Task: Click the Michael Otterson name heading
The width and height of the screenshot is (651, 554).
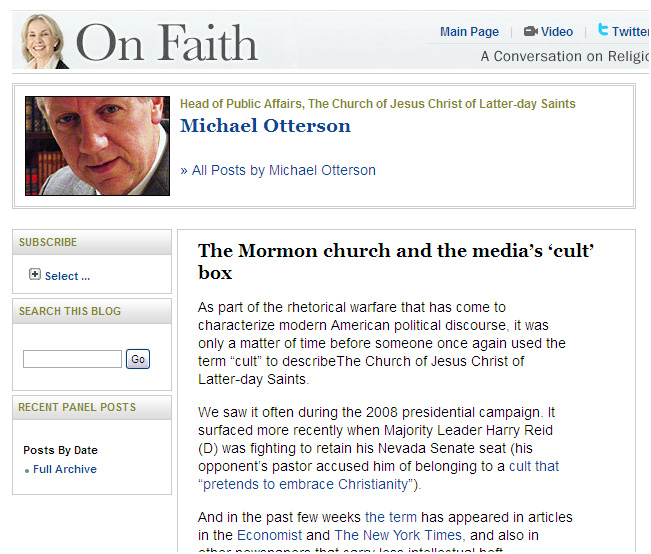Action: pos(265,126)
